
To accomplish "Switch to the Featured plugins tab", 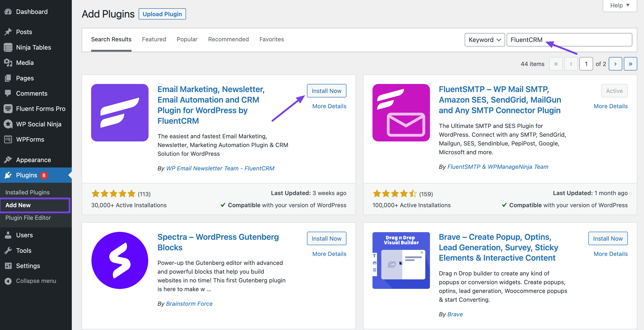I will click(x=154, y=39).
